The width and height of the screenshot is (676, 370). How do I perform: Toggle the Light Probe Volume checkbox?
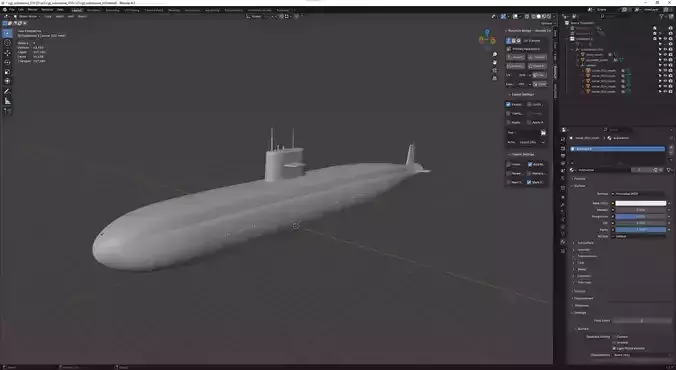pyautogui.click(x=614, y=348)
